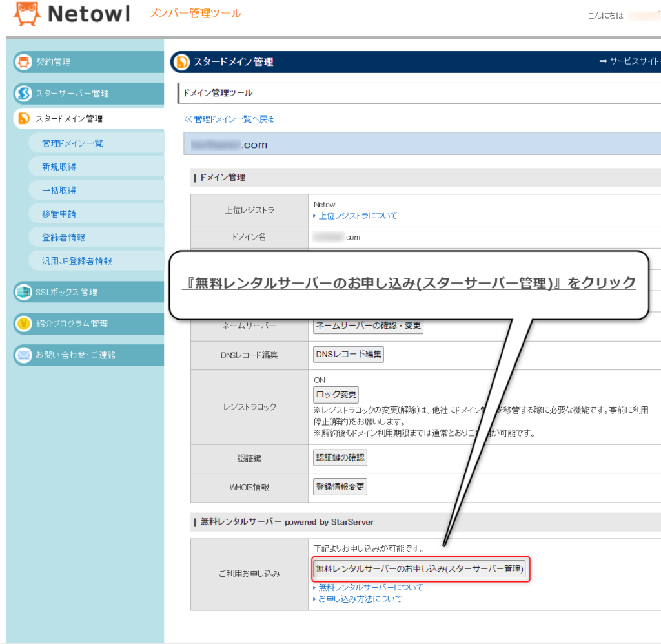
Task: Select 一括取得 submenu item
Action: tap(97, 190)
